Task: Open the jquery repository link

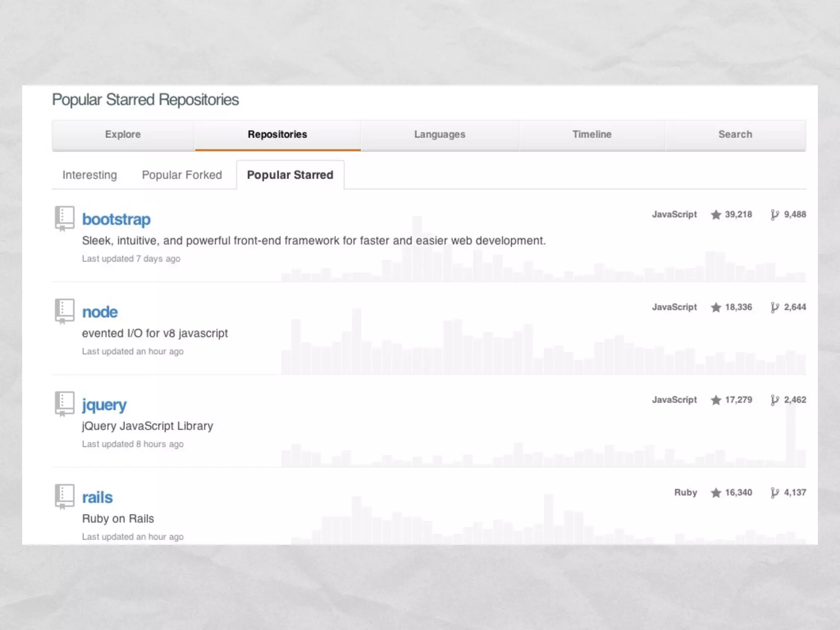Action: coord(105,405)
